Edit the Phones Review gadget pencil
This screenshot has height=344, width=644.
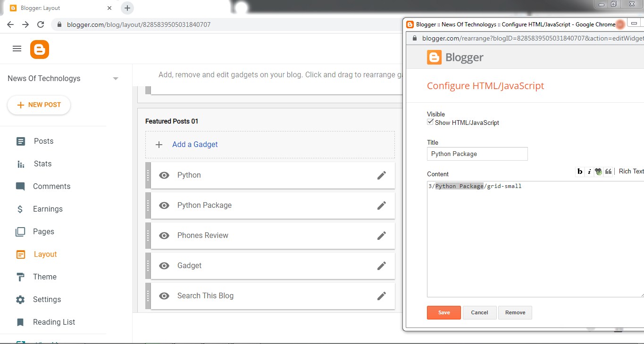382,236
